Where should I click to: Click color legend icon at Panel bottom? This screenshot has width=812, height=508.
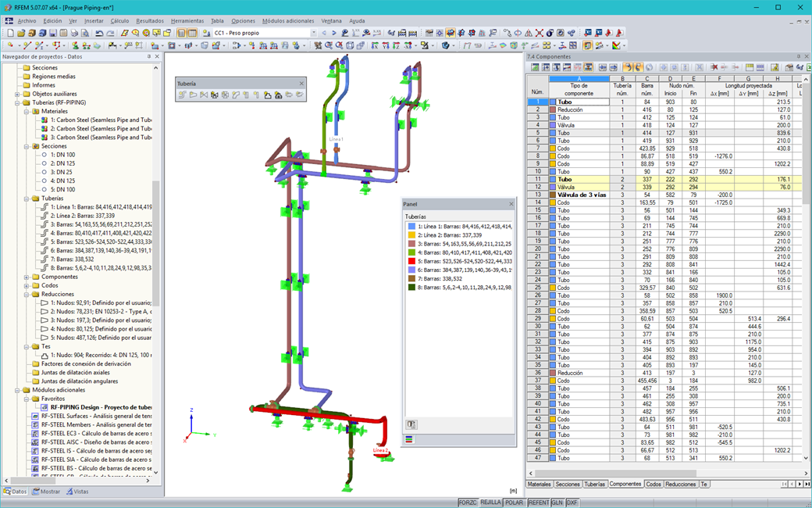[x=410, y=439]
